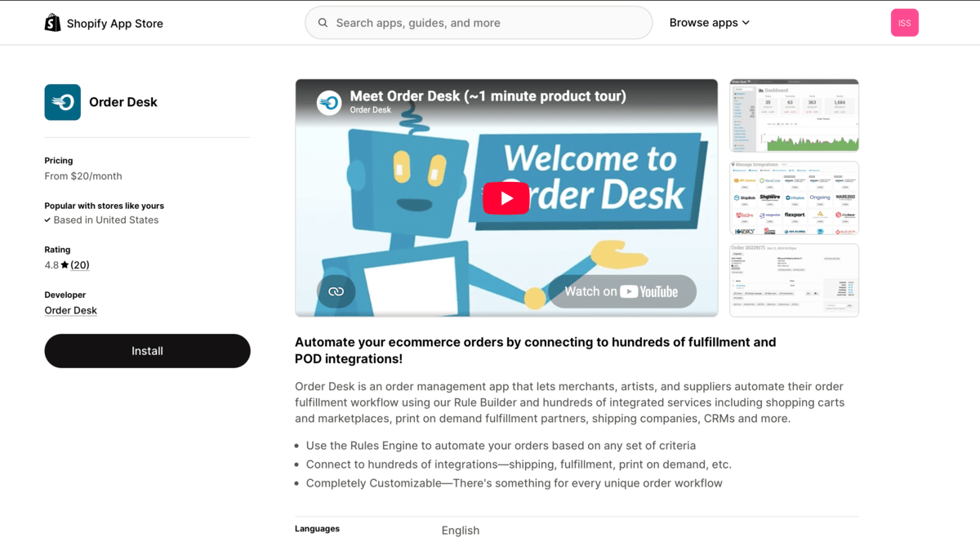Screen dimensions: 980x551
Task: Open the 20 reviews rating link
Action: tap(80, 265)
